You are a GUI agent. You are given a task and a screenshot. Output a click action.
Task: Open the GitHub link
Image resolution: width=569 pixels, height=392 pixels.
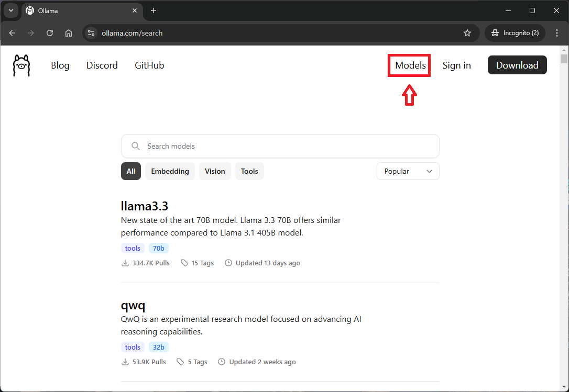click(149, 65)
